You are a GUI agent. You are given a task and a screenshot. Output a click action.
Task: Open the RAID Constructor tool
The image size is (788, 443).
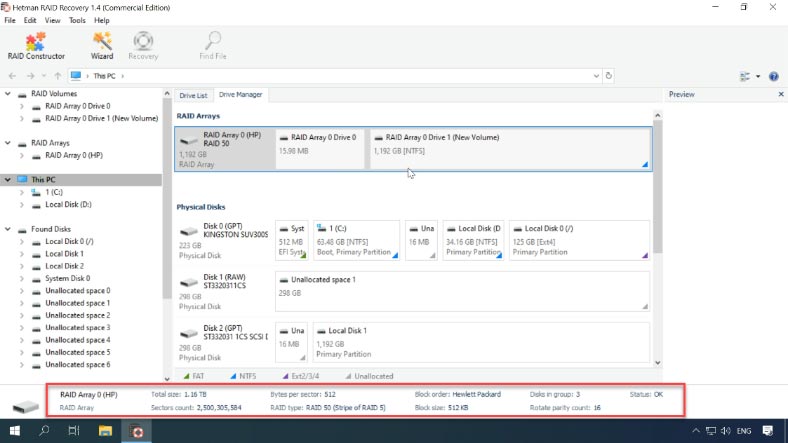point(36,46)
